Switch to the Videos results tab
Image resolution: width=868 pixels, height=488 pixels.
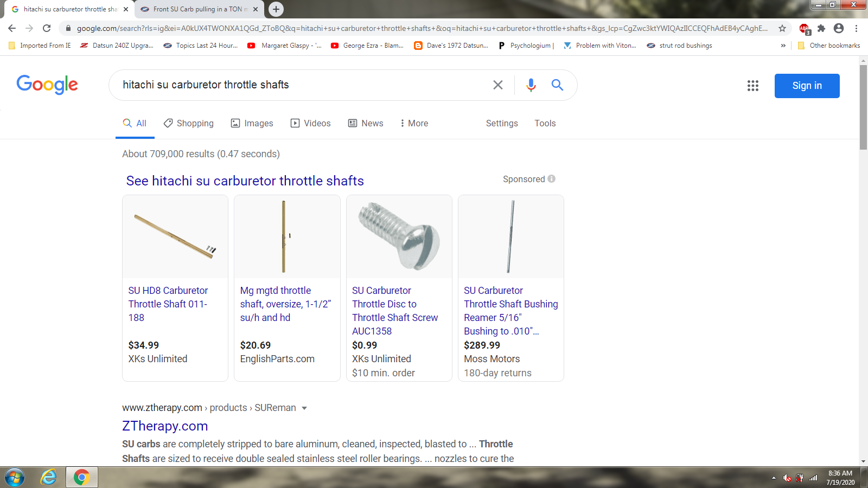click(311, 123)
